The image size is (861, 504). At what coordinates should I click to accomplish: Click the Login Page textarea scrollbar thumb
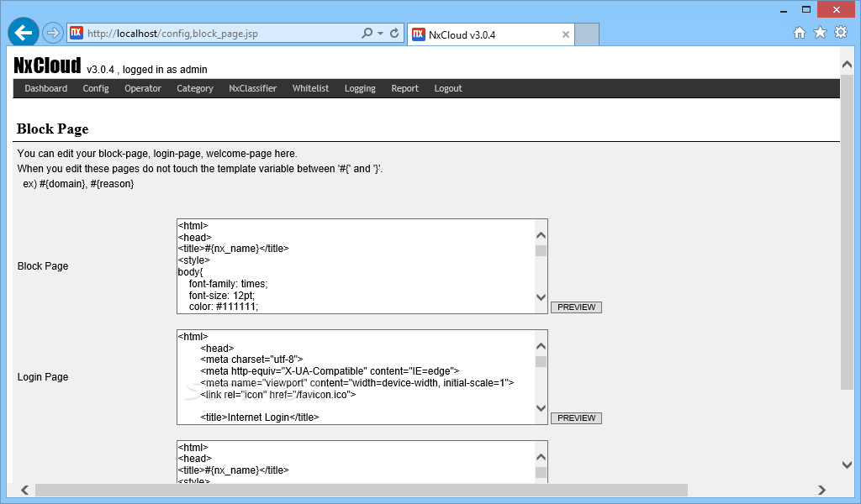tap(541, 361)
